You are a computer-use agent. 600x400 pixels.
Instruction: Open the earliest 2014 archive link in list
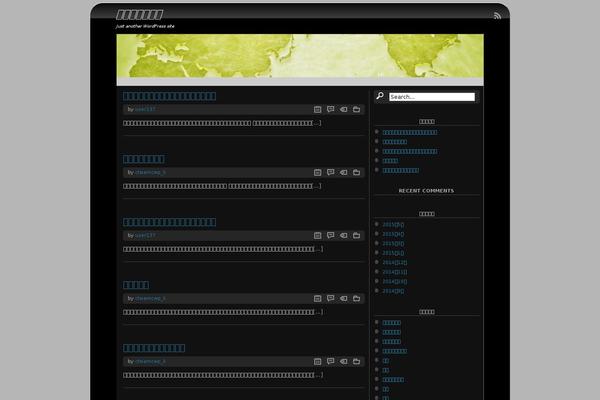(393, 291)
